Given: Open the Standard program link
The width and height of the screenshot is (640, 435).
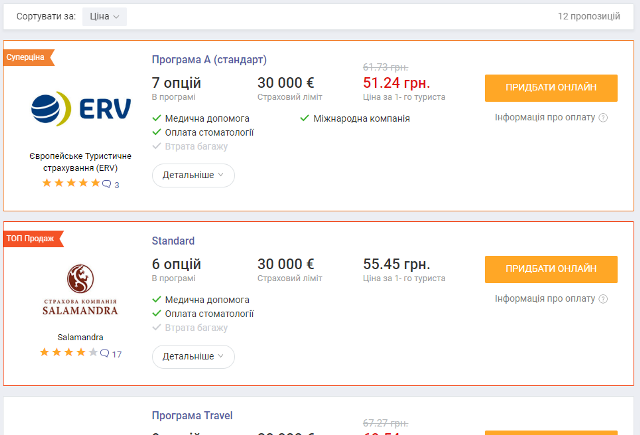Looking at the screenshot, I should point(173,241).
